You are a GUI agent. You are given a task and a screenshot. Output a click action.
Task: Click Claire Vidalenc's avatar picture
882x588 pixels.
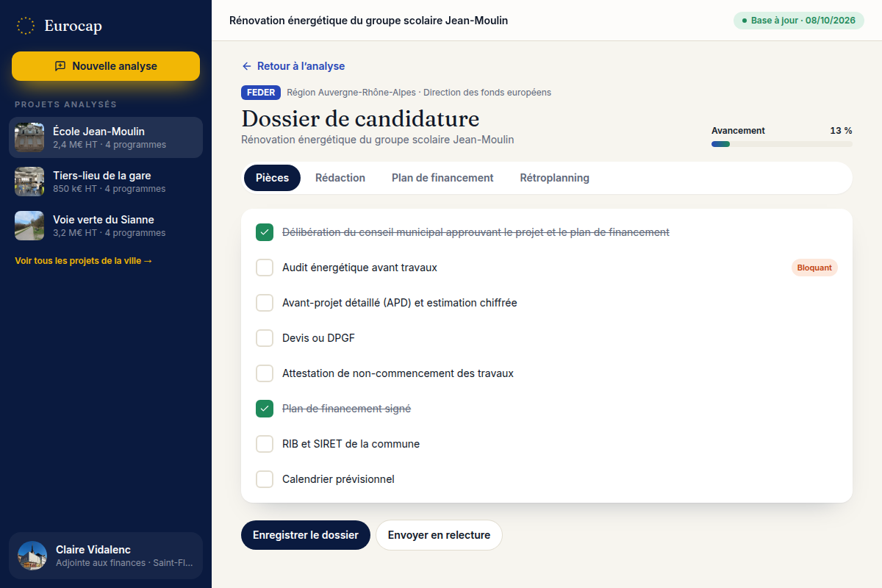coord(32,556)
